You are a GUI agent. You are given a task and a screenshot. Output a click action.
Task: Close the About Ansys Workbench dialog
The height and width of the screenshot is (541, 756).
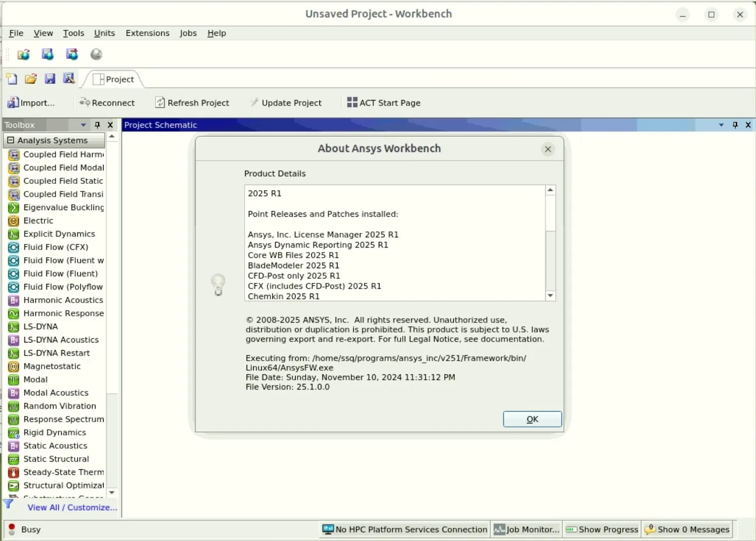(x=548, y=149)
